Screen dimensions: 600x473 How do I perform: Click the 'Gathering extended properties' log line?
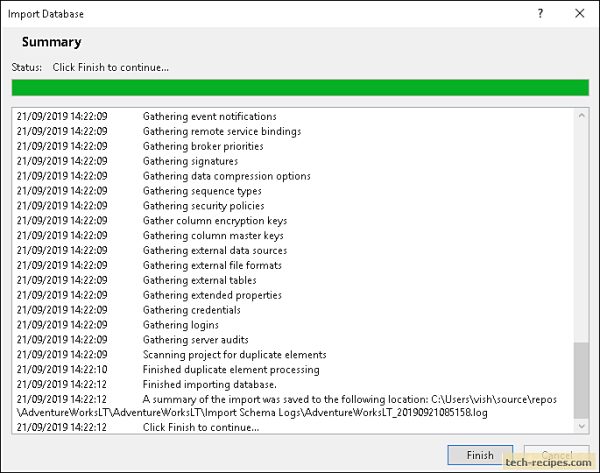point(212,295)
